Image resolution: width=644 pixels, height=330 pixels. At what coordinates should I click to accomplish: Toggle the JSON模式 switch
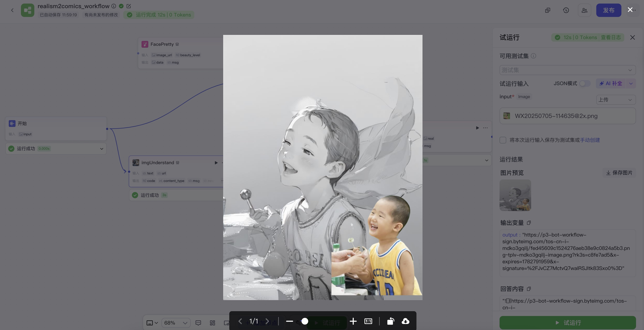585,83
